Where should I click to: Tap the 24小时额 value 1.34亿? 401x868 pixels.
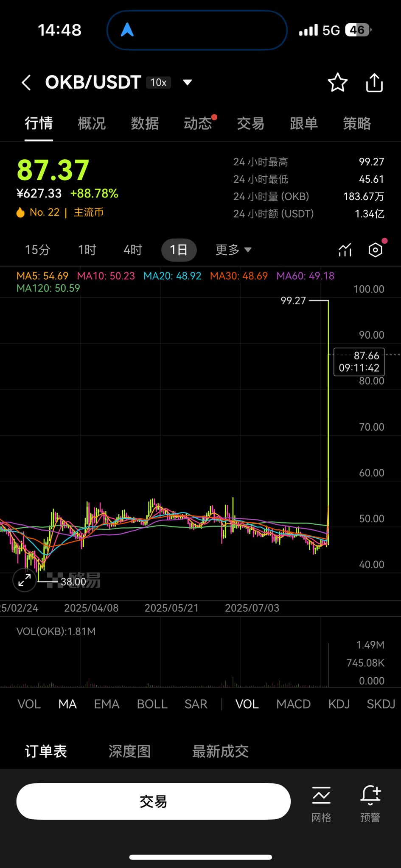point(370,214)
